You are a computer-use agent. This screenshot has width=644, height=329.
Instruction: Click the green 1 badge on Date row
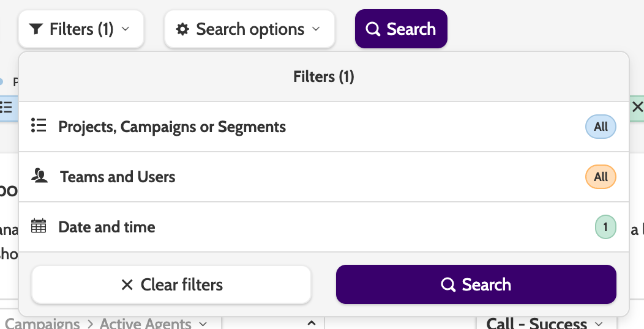(x=605, y=227)
